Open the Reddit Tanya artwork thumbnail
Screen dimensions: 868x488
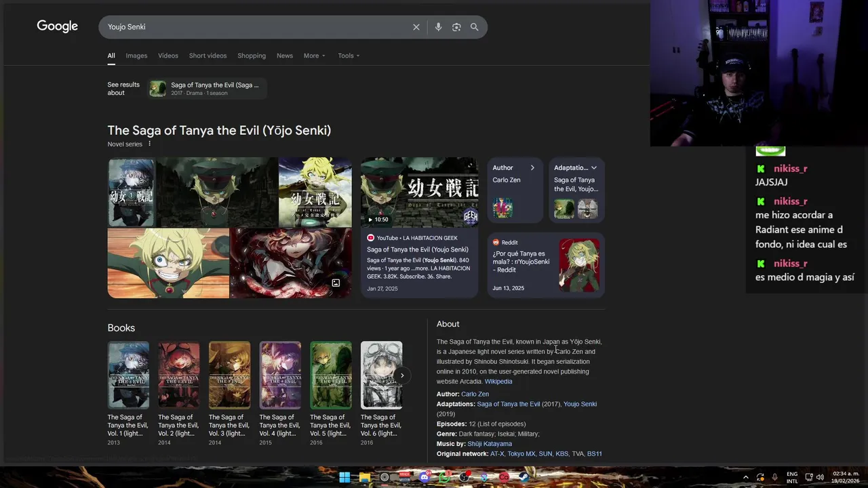click(x=579, y=265)
